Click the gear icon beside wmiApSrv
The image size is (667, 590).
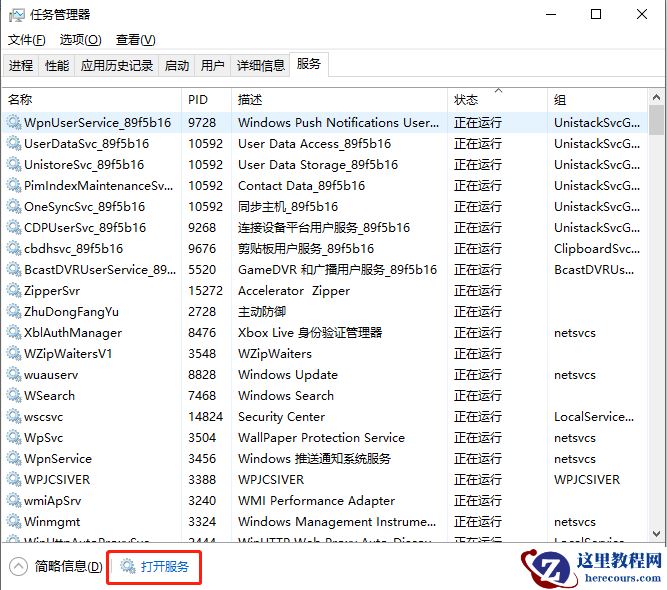pos(14,501)
